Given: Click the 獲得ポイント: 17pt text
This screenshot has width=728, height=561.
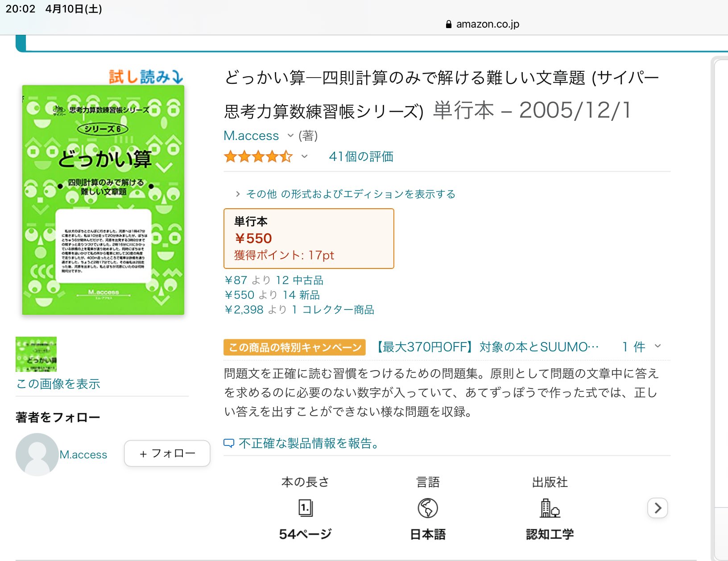Looking at the screenshot, I should (x=284, y=255).
